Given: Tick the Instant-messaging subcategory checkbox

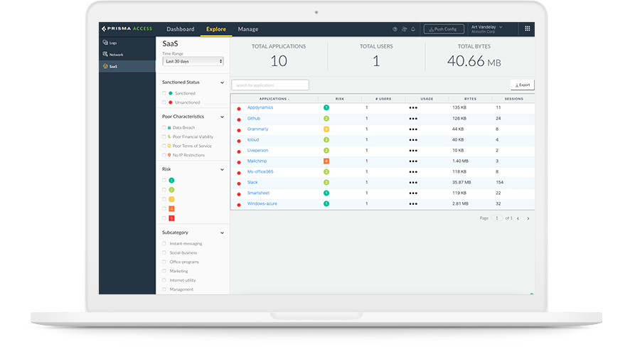Looking at the screenshot, I should click(x=164, y=244).
